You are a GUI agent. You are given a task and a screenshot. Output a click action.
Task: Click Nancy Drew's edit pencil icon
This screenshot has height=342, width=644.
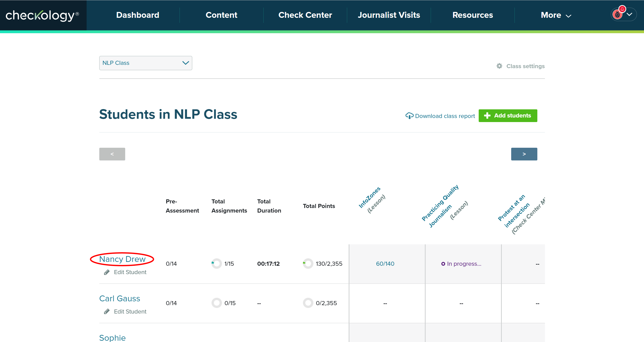pos(107,272)
